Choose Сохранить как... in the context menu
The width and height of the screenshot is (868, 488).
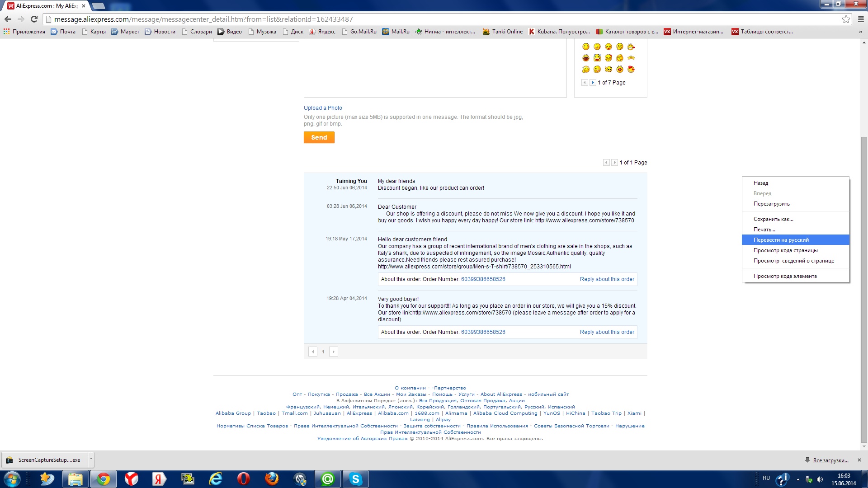point(796,219)
